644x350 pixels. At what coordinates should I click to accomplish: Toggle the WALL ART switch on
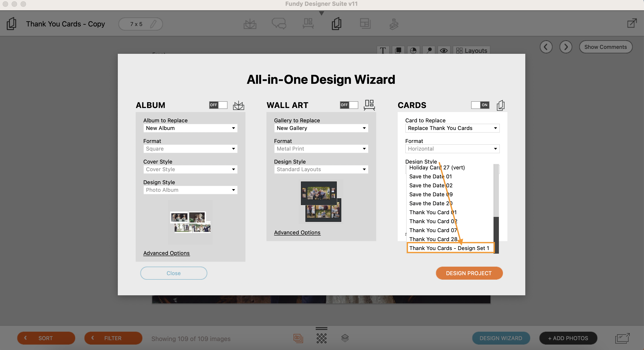[349, 105]
